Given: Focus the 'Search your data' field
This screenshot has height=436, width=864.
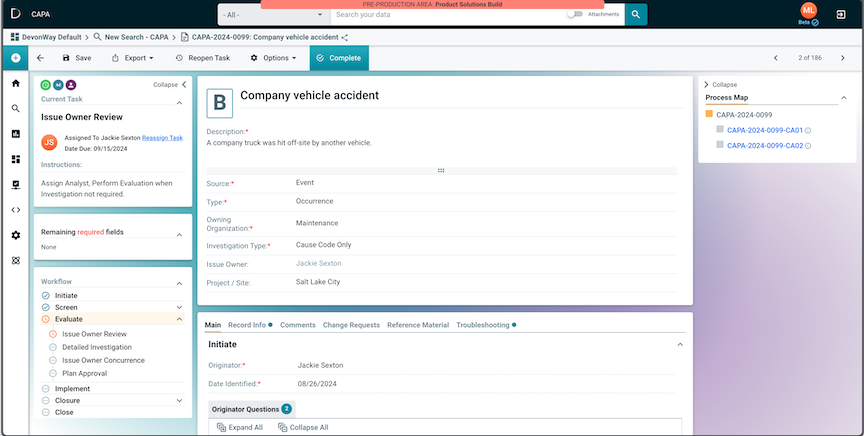Looking at the screenshot, I should [449, 15].
